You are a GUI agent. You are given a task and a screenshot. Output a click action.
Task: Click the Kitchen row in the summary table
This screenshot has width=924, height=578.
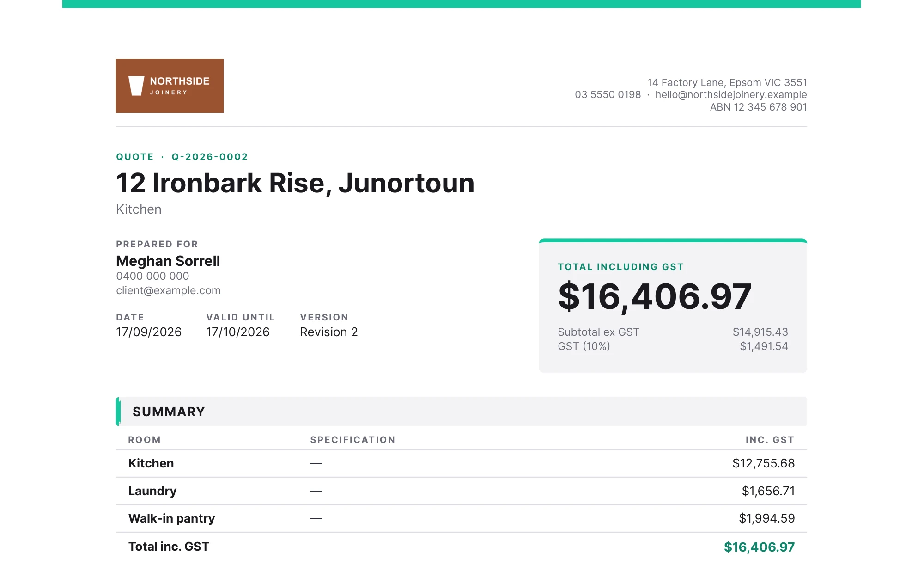[462, 463]
